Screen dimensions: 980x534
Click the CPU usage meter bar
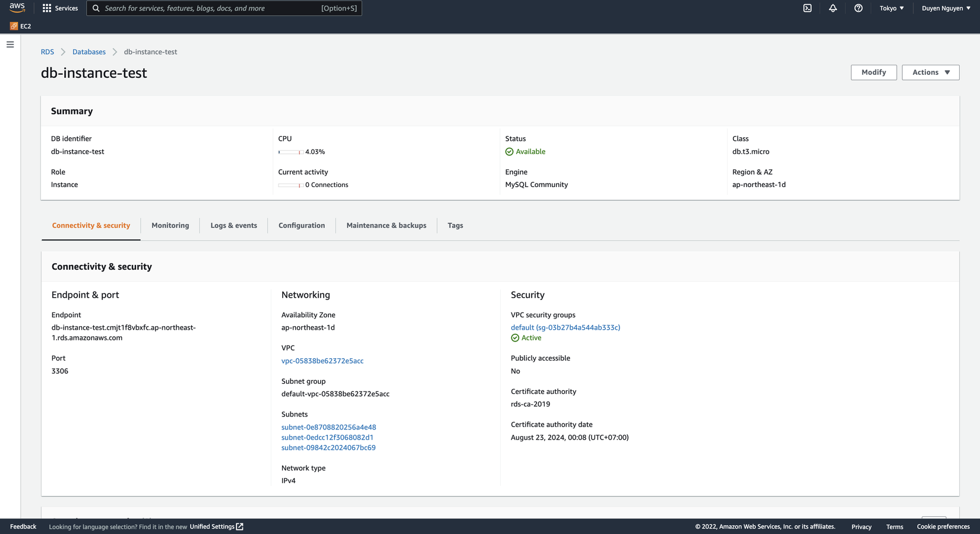pyautogui.click(x=290, y=152)
